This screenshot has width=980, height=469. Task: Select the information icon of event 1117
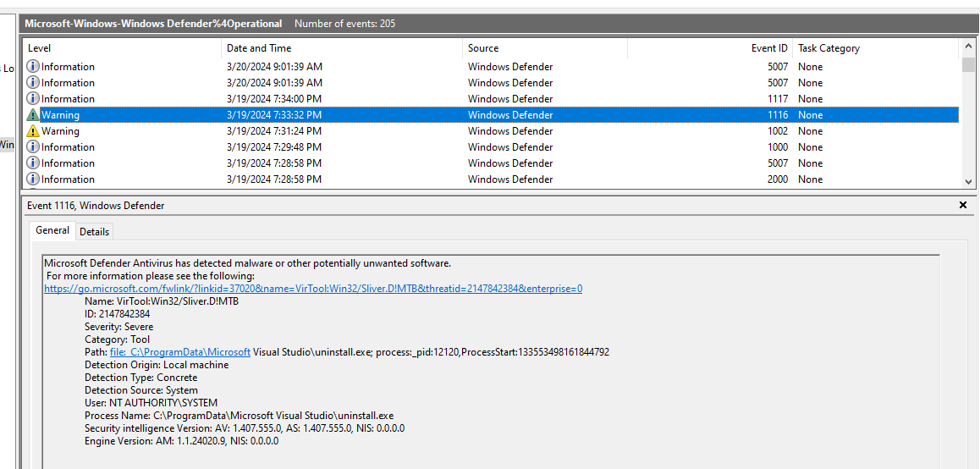pyautogui.click(x=33, y=99)
